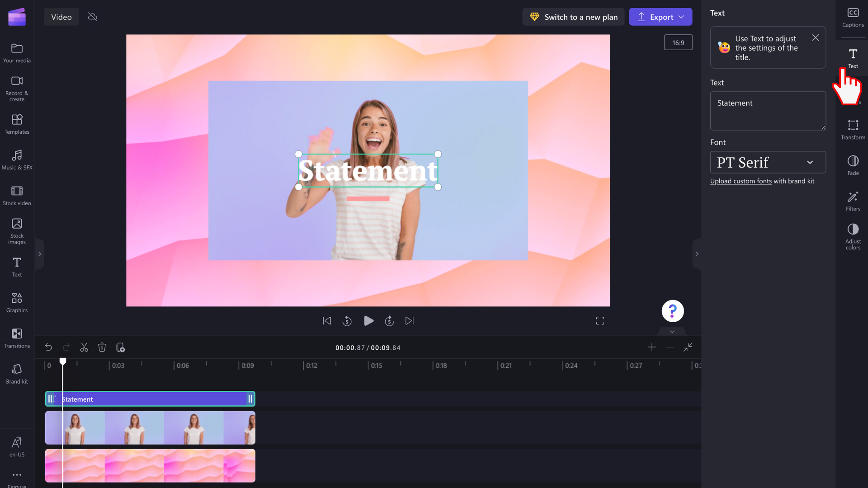
Task: Expand the font family dropdown
Action: (768, 162)
